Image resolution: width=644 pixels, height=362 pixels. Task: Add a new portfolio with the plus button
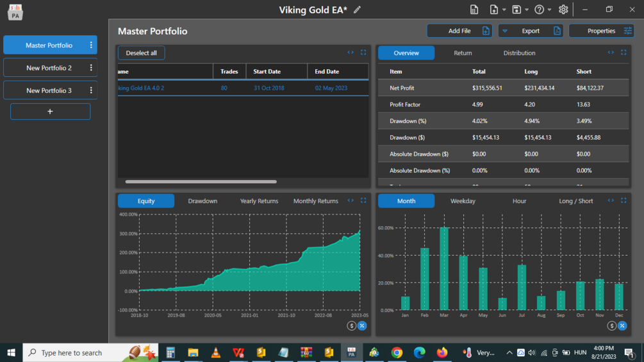(50, 111)
